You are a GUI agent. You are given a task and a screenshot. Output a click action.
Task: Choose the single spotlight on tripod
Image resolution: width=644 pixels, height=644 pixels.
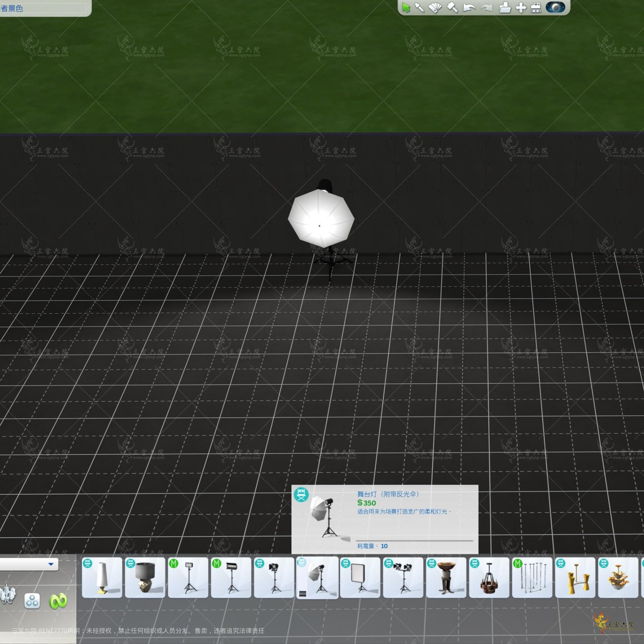point(274,578)
